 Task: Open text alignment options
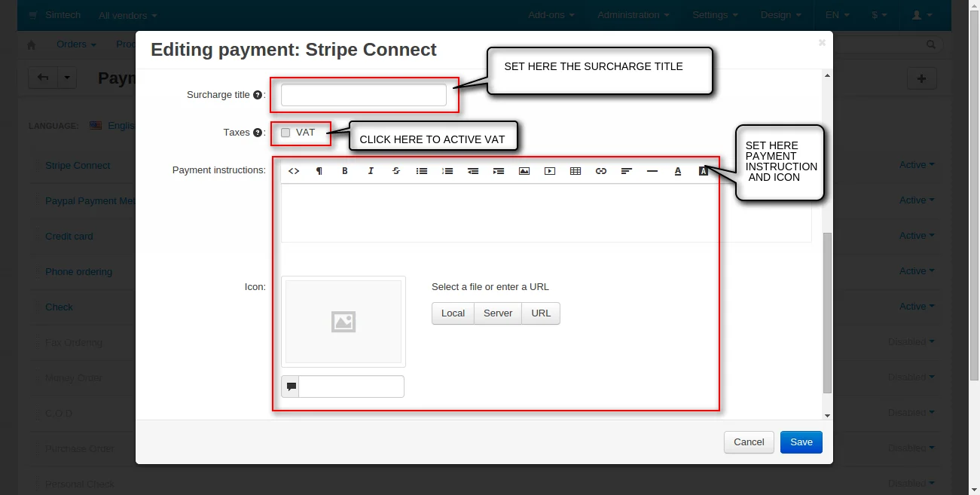coord(627,171)
